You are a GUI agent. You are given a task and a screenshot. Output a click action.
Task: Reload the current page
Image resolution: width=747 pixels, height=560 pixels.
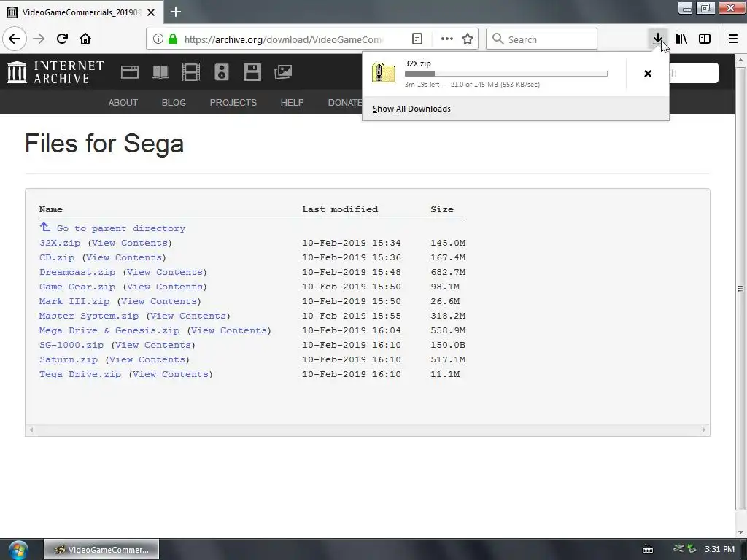click(x=62, y=39)
